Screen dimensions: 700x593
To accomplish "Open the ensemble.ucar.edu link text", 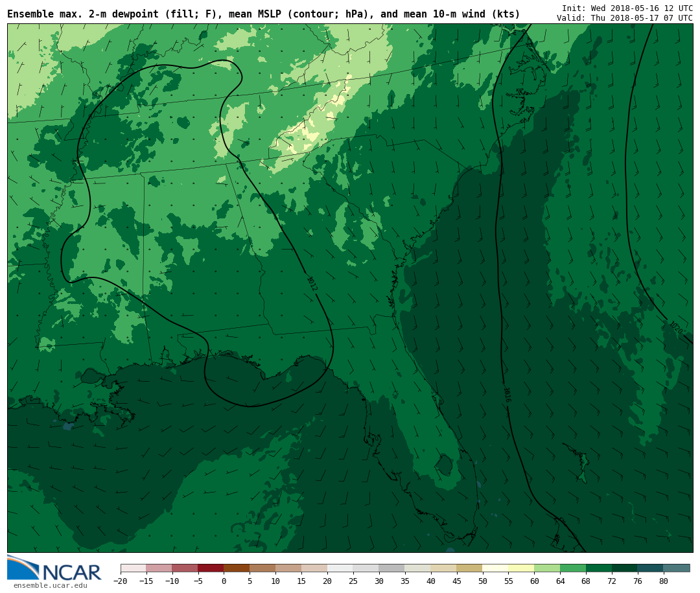I will (51, 585).
